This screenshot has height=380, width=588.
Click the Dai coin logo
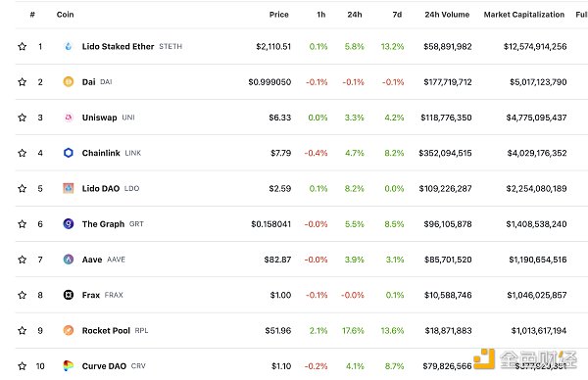[69, 81]
